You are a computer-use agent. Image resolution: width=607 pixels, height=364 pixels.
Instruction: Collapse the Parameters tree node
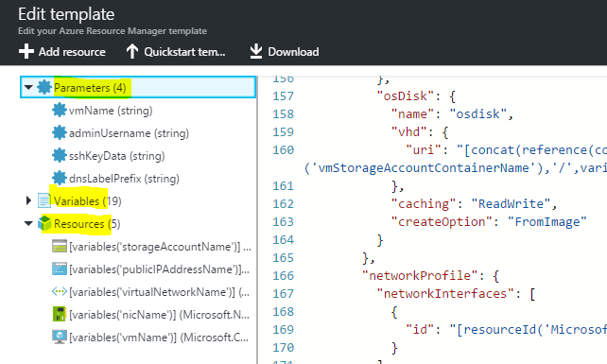pos(28,88)
